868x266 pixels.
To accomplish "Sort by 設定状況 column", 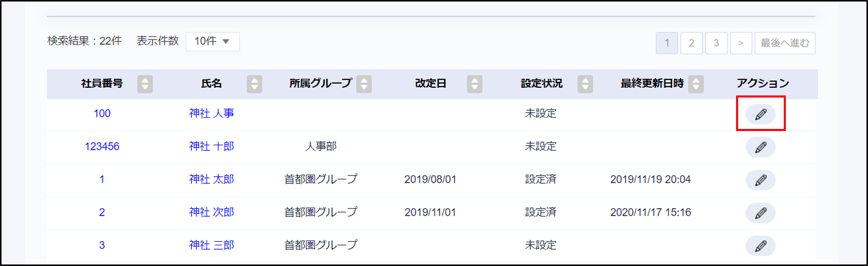I will 585,84.
